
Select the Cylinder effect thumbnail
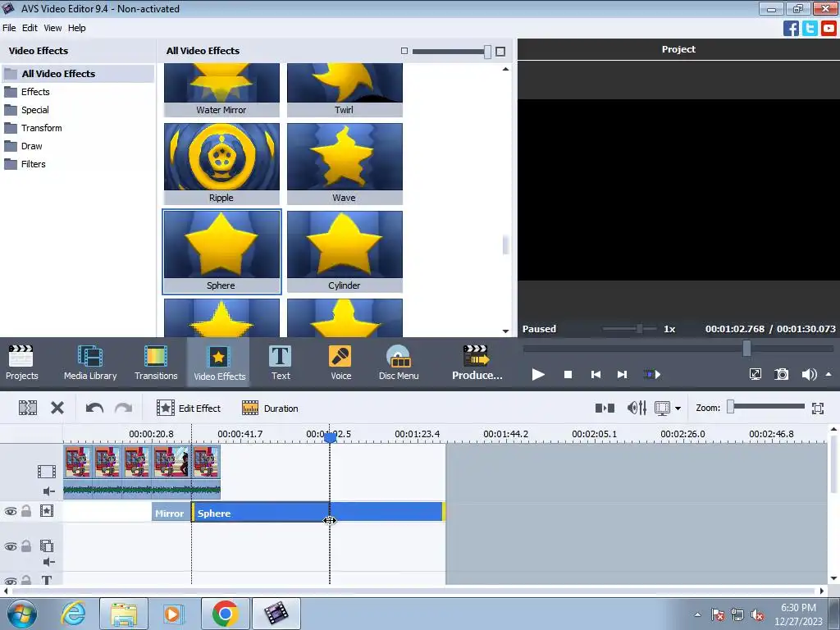(345, 251)
